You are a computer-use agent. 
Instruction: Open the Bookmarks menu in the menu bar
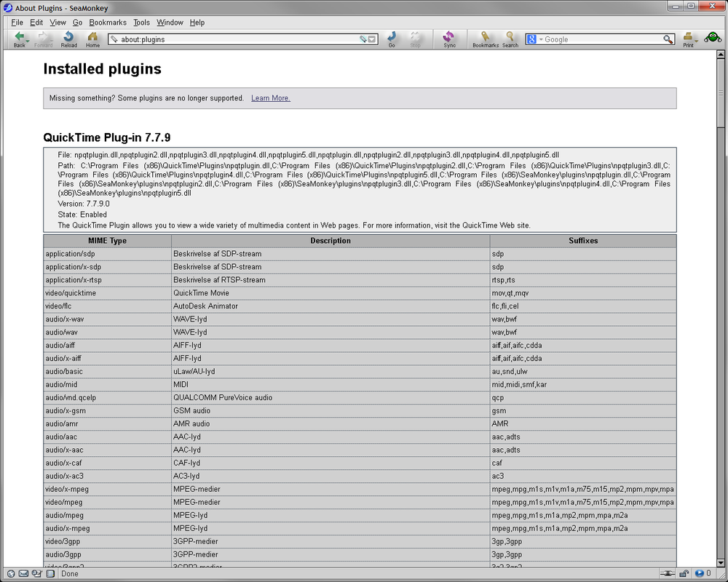coord(108,23)
